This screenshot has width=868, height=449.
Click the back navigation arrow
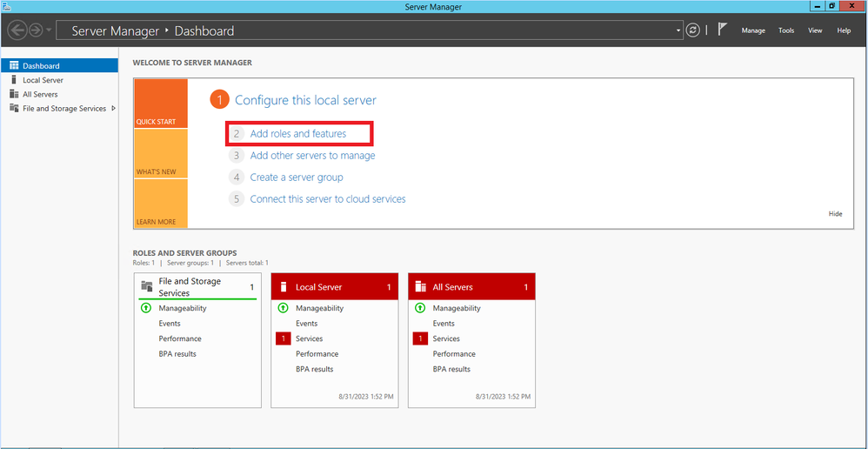[17, 30]
